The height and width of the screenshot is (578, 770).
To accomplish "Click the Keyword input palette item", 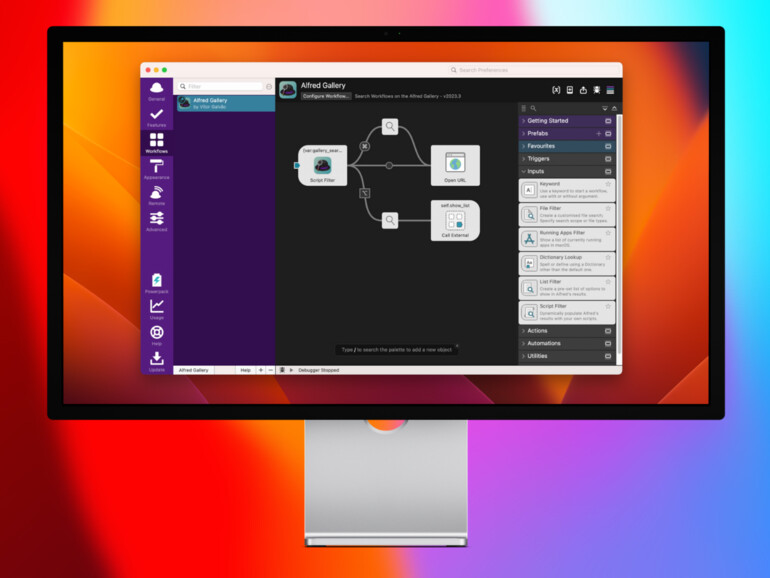I will [567, 190].
